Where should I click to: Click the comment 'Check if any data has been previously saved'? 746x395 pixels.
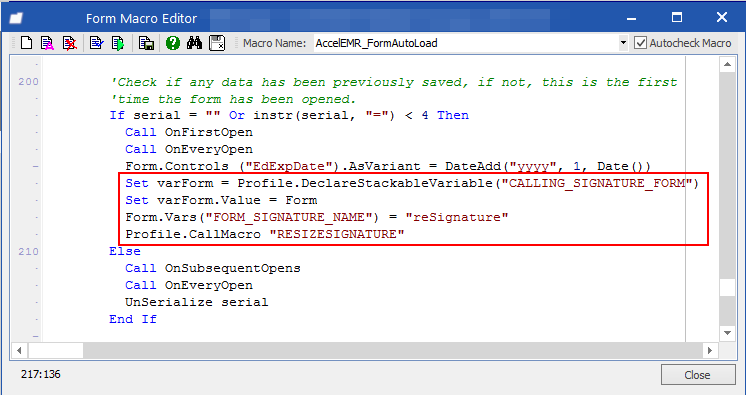tap(393, 82)
